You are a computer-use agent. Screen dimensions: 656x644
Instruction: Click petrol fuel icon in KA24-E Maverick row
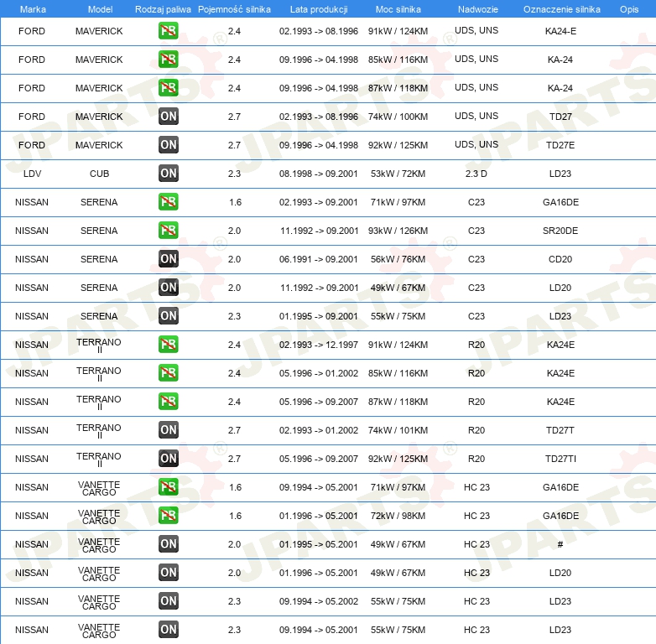168,31
